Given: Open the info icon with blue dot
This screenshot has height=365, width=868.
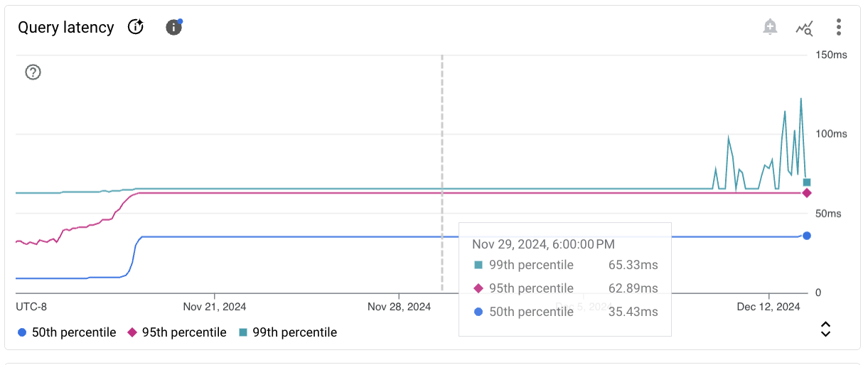Looking at the screenshot, I should pos(174,28).
